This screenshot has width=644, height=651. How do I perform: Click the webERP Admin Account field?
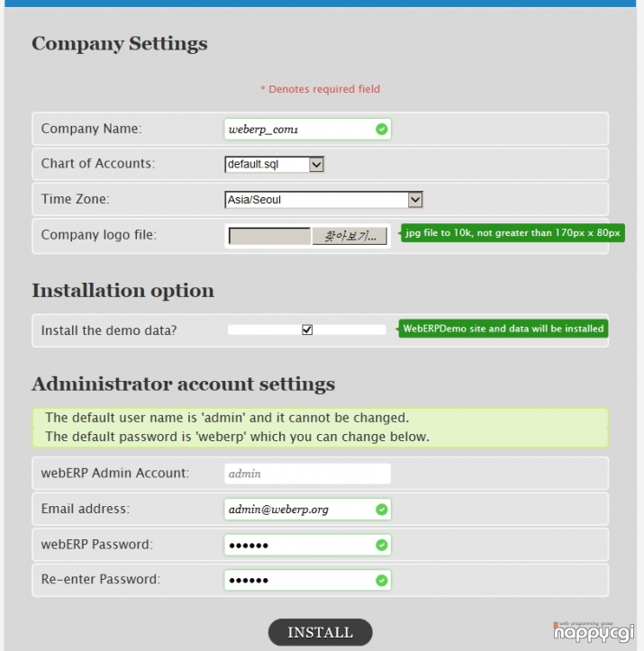[307, 474]
